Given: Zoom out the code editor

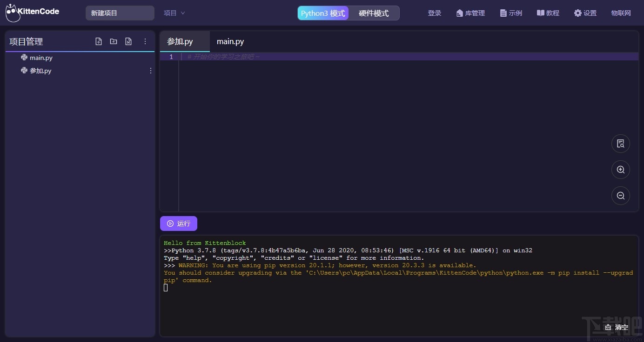Looking at the screenshot, I should [621, 196].
